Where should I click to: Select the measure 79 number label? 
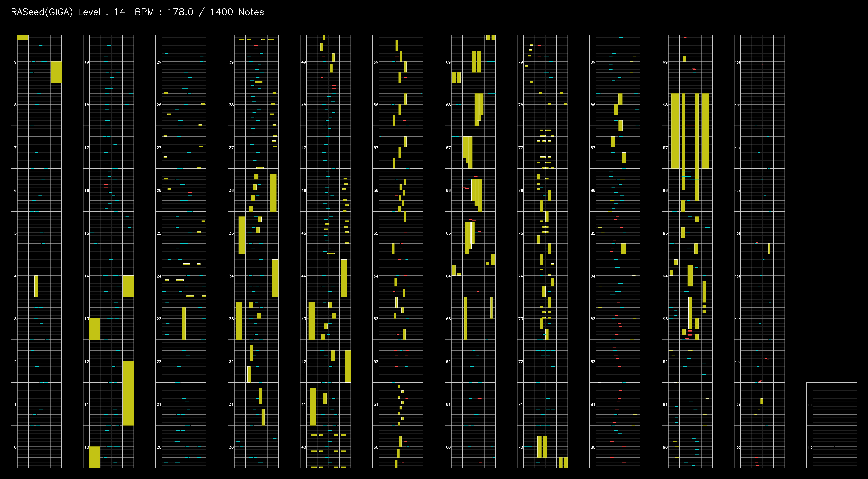click(x=521, y=62)
